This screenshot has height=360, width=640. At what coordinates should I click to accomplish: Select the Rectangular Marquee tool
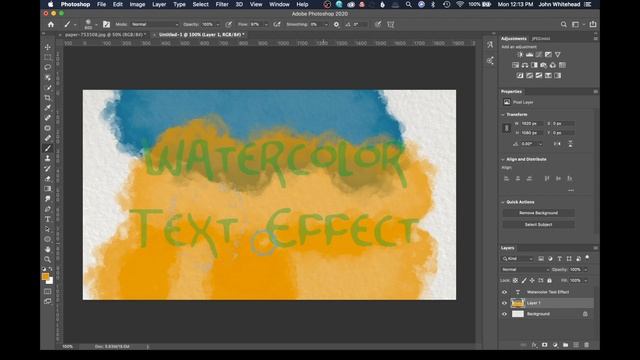pos(48,57)
